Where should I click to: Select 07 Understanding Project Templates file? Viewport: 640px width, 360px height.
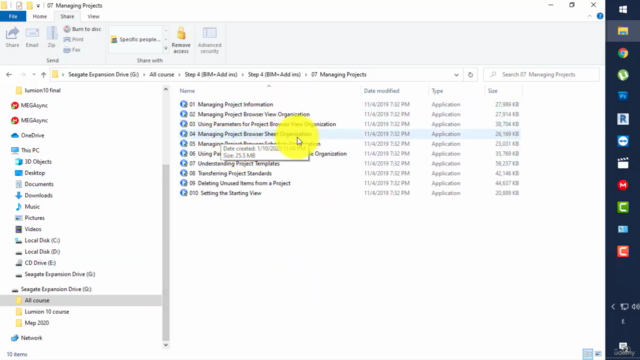click(x=234, y=164)
